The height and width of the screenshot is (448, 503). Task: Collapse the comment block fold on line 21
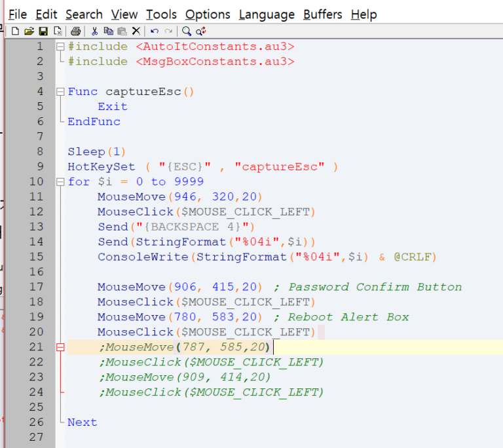[x=61, y=347]
